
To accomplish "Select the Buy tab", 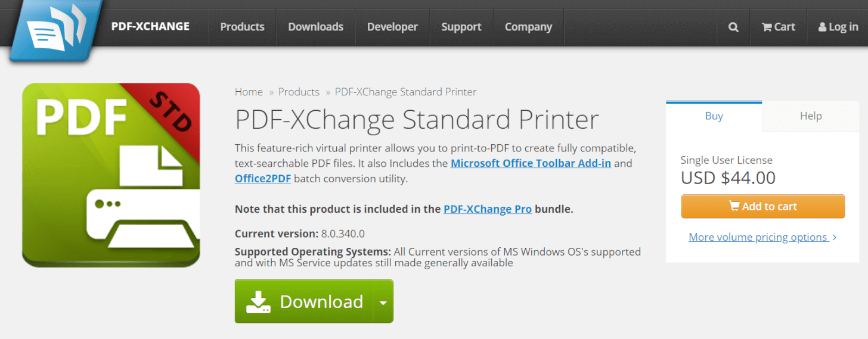I will (x=714, y=116).
